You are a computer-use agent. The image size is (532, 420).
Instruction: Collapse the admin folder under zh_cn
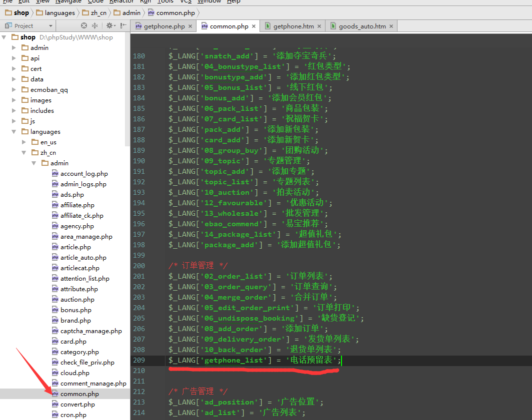tap(34, 163)
